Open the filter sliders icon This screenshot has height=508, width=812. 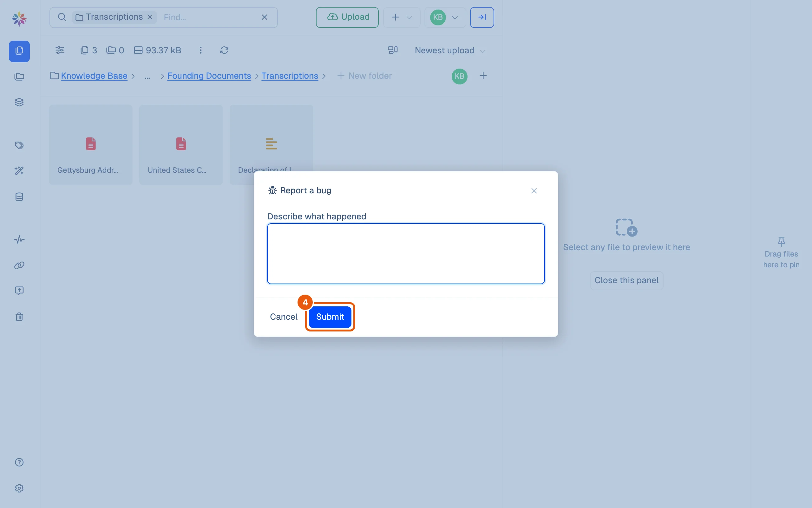60,50
